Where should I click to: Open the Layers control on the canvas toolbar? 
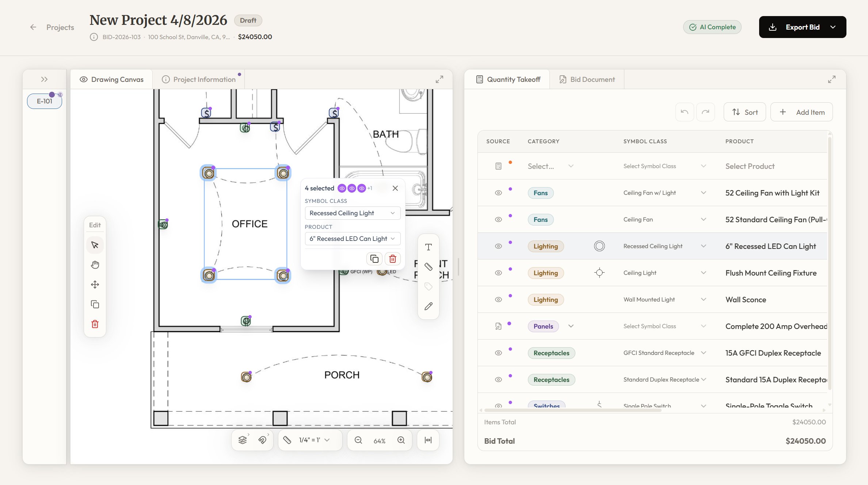coord(243,440)
